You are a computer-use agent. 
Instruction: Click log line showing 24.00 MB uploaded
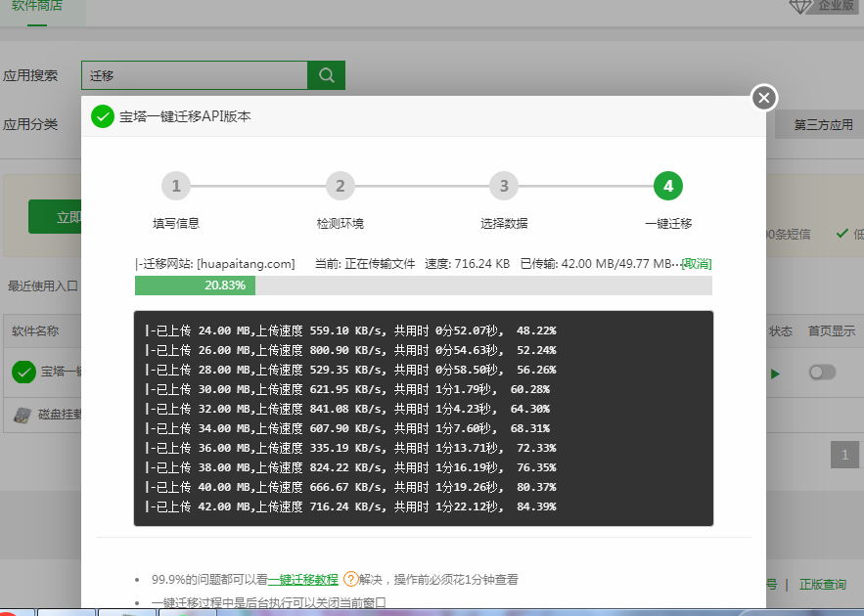coord(350,330)
